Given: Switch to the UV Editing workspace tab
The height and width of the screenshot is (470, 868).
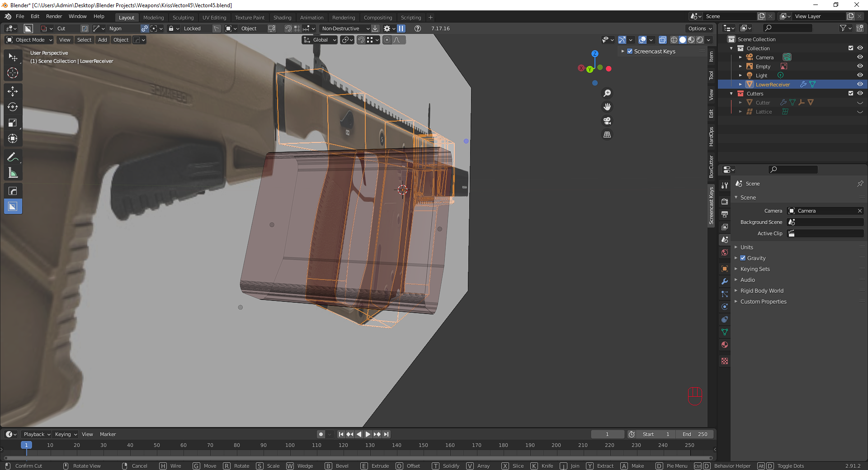Looking at the screenshot, I should tap(214, 18).
